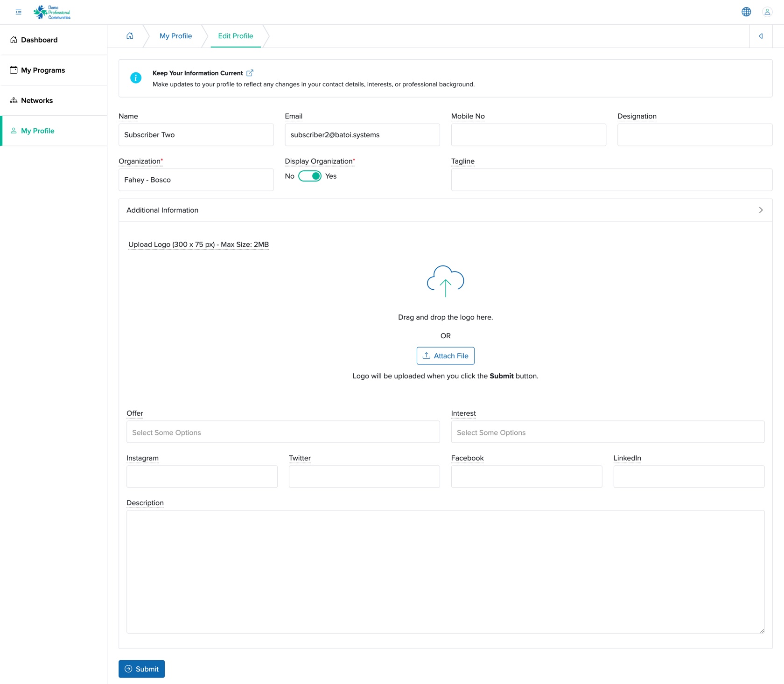The height and width of the screenshot is (684, 784).
Task: Click the Name input field
Action: (196, 135)
